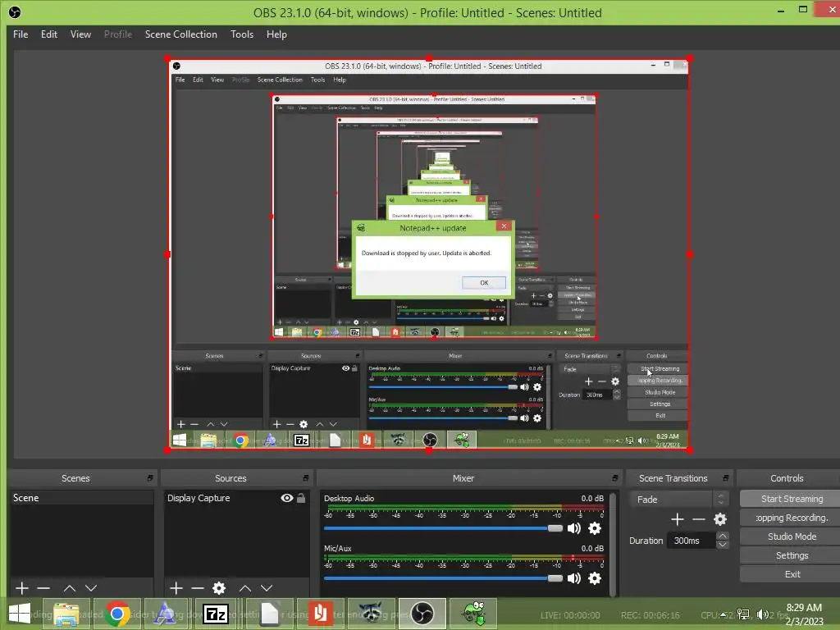Viewport: 840px width, 630px height.
Task: Open Notepad++ updater taskbar icon
Action: (473, 614)
